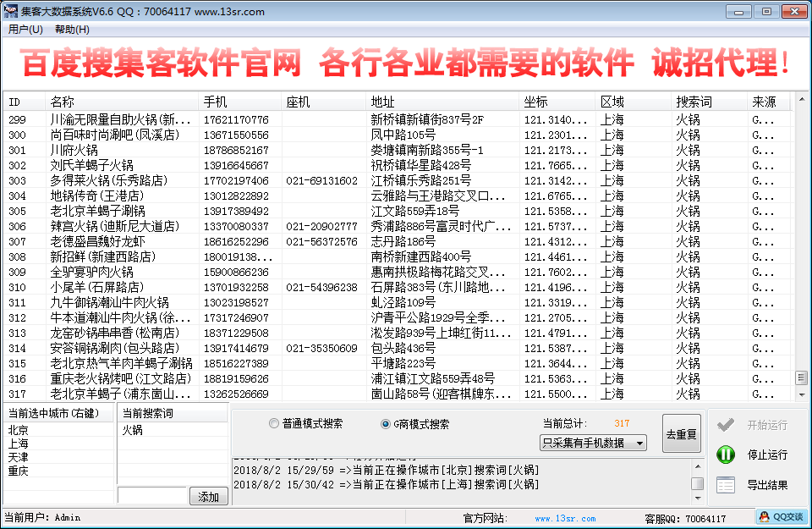Click 停止运行 label

coord(767,455)
